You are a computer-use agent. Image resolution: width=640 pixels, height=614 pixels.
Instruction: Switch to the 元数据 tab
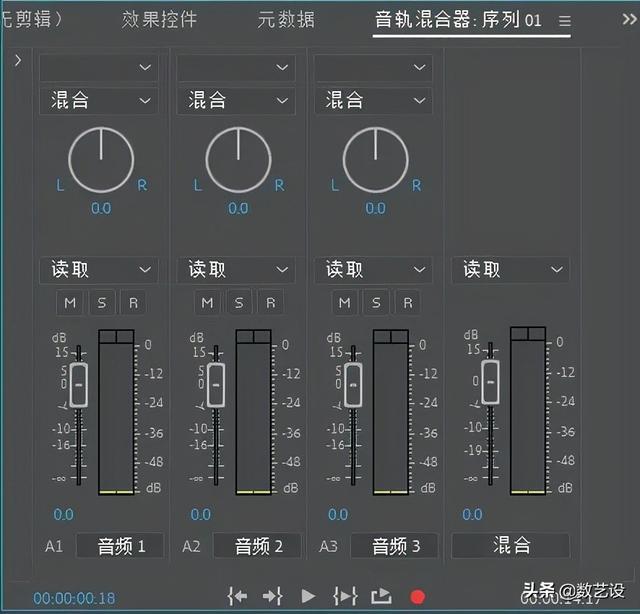(285, 20)
